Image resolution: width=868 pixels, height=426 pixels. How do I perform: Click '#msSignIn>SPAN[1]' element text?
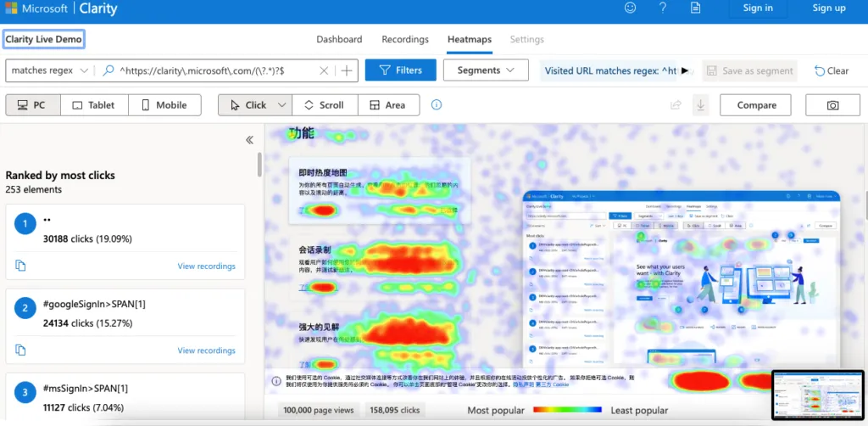(x=86, y=389)
